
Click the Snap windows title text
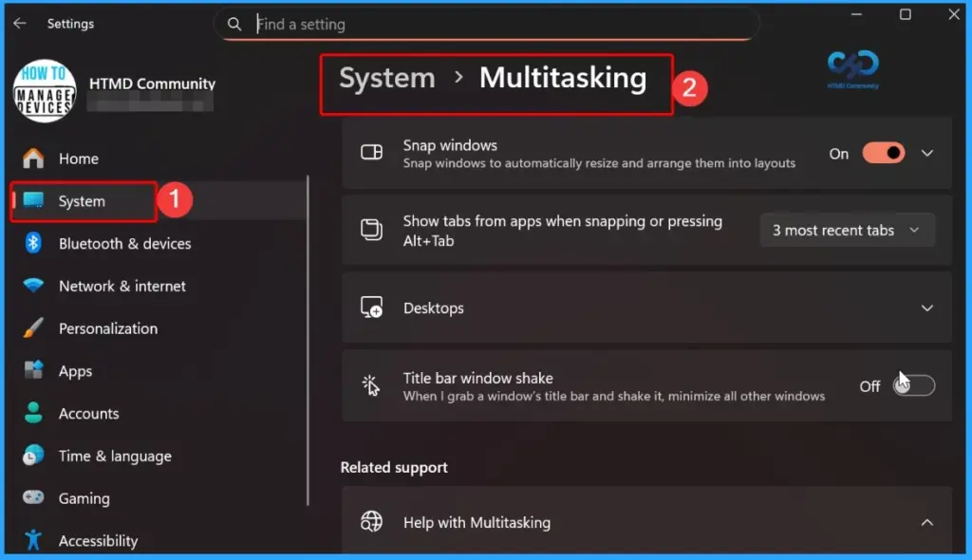click(450, 145)
